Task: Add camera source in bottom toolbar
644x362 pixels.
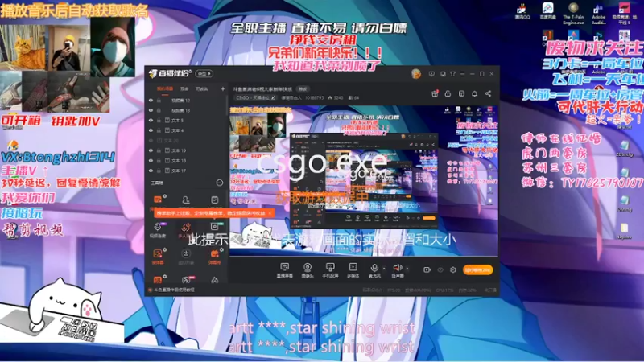Action: point(308,269)
